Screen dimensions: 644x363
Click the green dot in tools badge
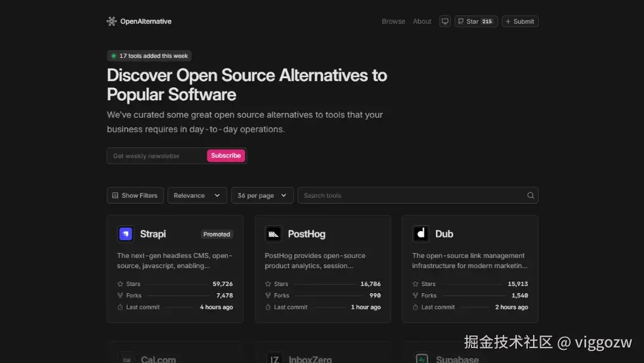pos(114,56)
